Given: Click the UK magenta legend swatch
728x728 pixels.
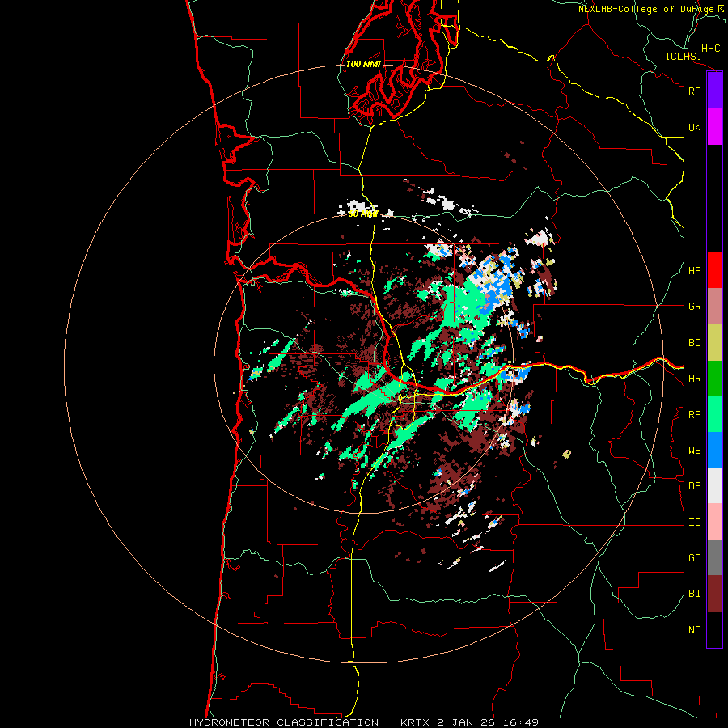Looking at the screenshot, I should click(714, 127).
